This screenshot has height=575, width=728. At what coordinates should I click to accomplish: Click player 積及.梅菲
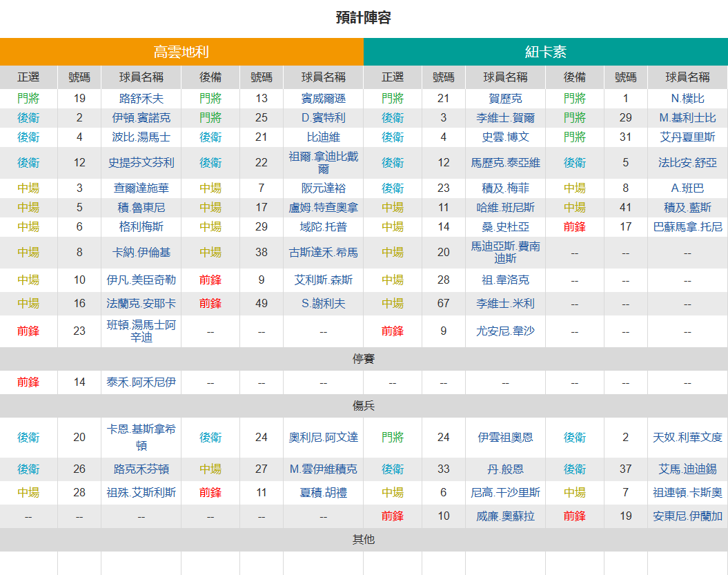[x=506, y=188]
